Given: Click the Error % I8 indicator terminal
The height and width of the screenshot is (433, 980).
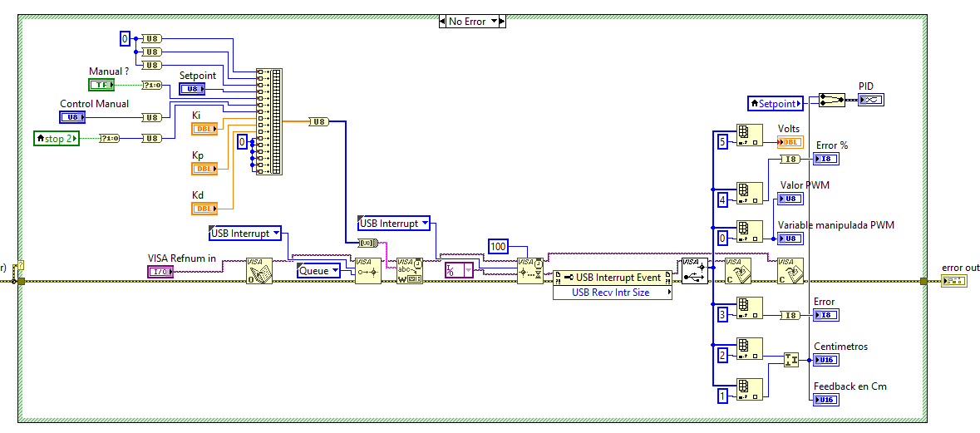Looking at the screenshot, I should point(826,159).
